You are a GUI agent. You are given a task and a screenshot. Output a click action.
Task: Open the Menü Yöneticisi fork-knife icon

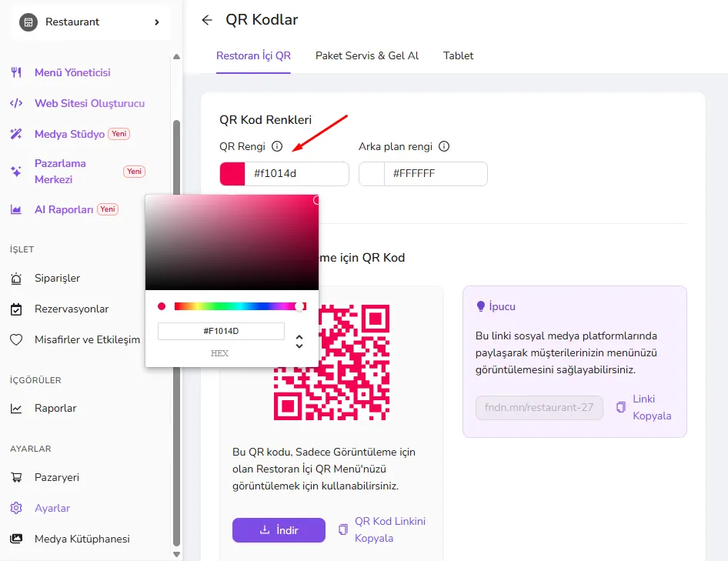coord(16,72)
